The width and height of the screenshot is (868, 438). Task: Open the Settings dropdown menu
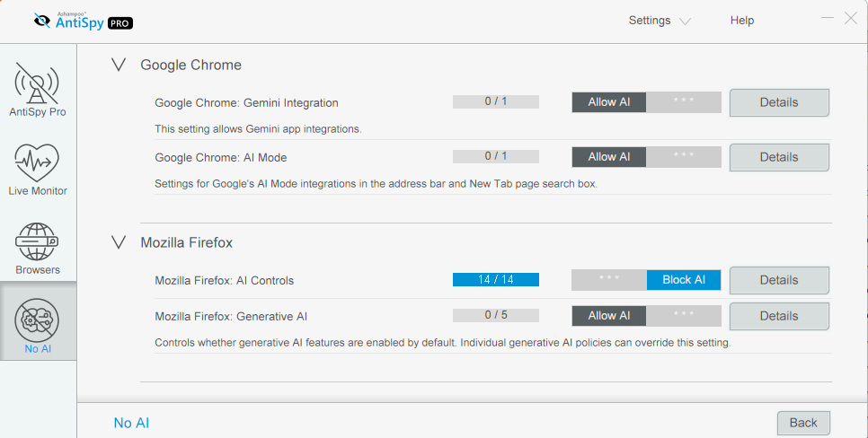tap(660, 21)
